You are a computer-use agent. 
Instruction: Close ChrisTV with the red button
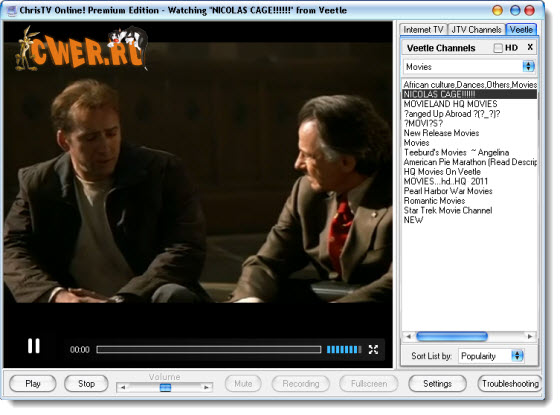529,10
